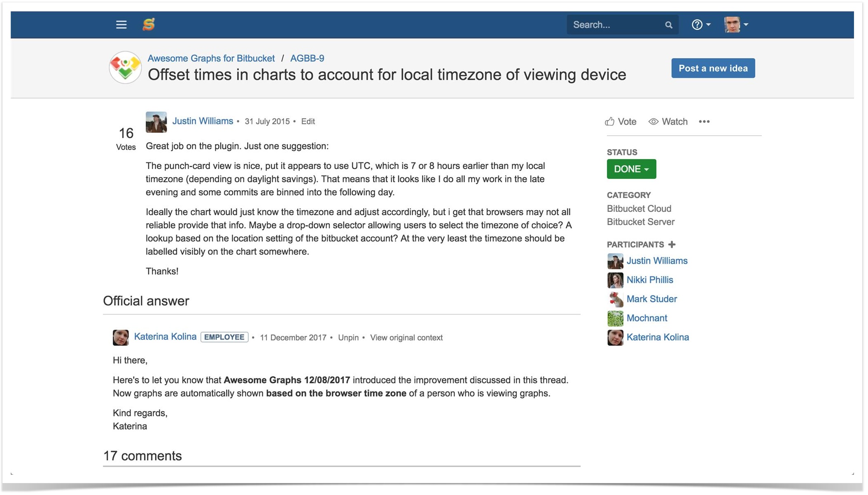This screenshot has width=868, height=495.
Task: Click Mochnant's green avatar in Participants
Action: coord(615,318)
